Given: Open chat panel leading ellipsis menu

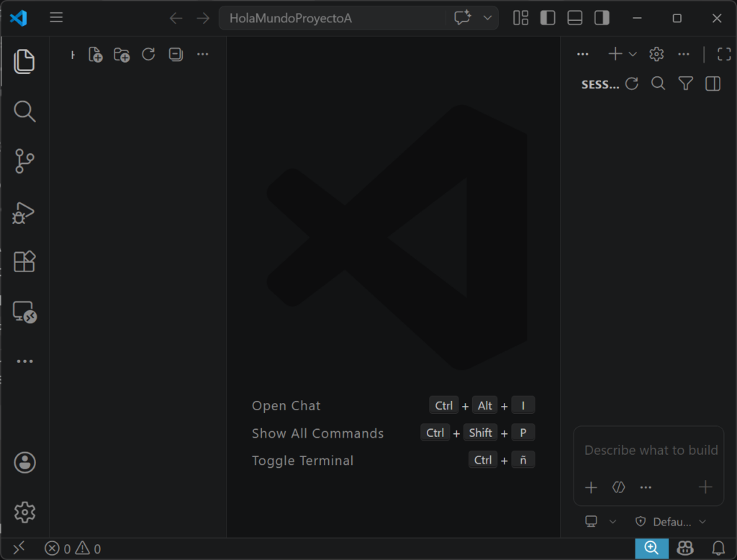Looking at the screenshot, I should pyautogui.click(x=583, y=55).
